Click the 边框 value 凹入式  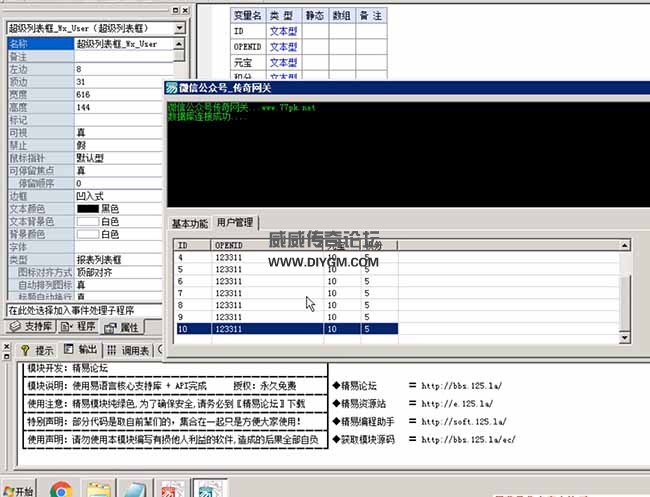[90, 196]
